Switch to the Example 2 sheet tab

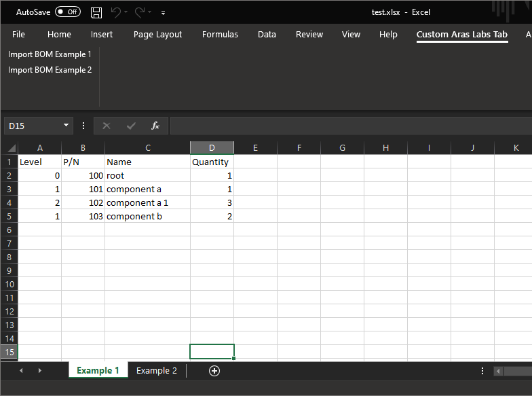pyautogui.click(x=157, y=371)
